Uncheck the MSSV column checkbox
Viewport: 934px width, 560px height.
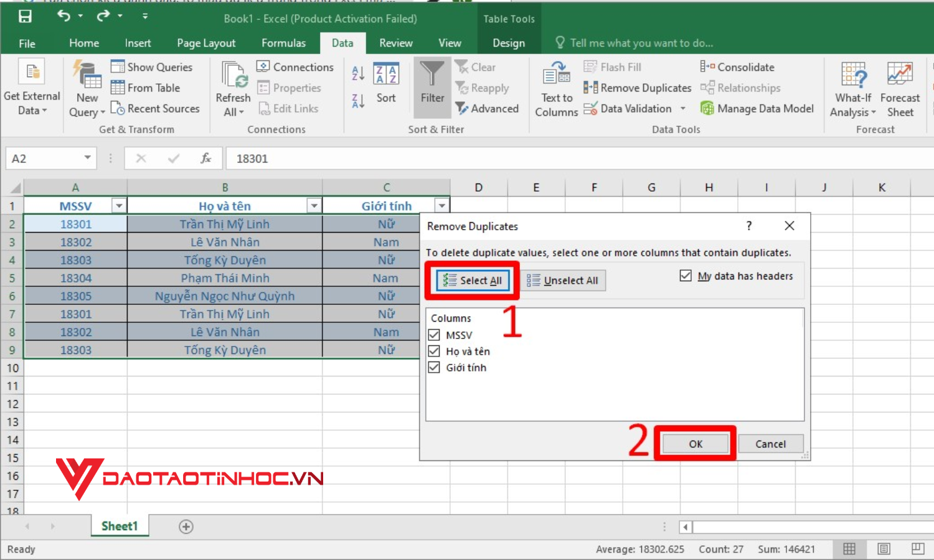(x=435, y=335)
